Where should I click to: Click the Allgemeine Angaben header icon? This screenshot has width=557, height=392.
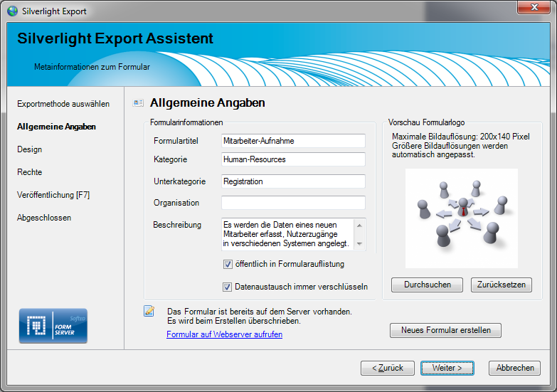[x=138, y=103]
